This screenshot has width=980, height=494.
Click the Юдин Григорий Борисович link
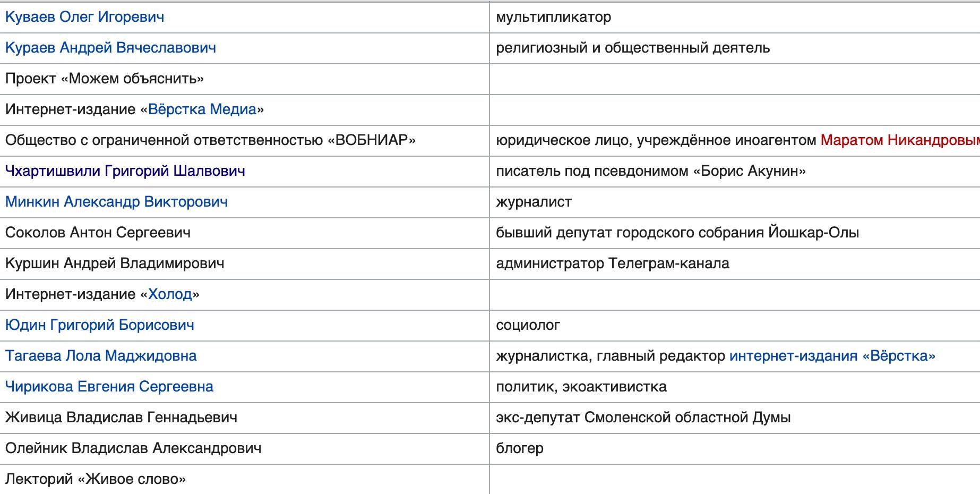100,325
